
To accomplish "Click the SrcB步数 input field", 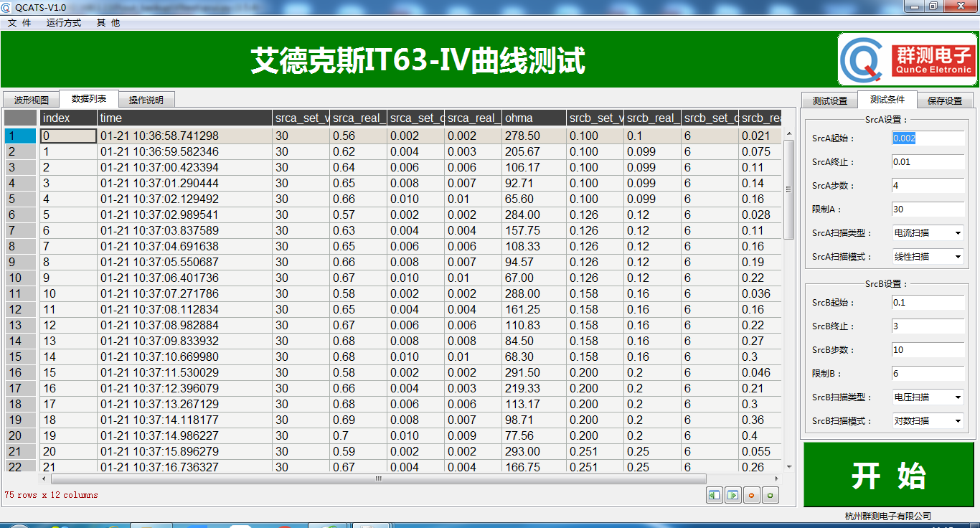I will (x=928, y=350).
